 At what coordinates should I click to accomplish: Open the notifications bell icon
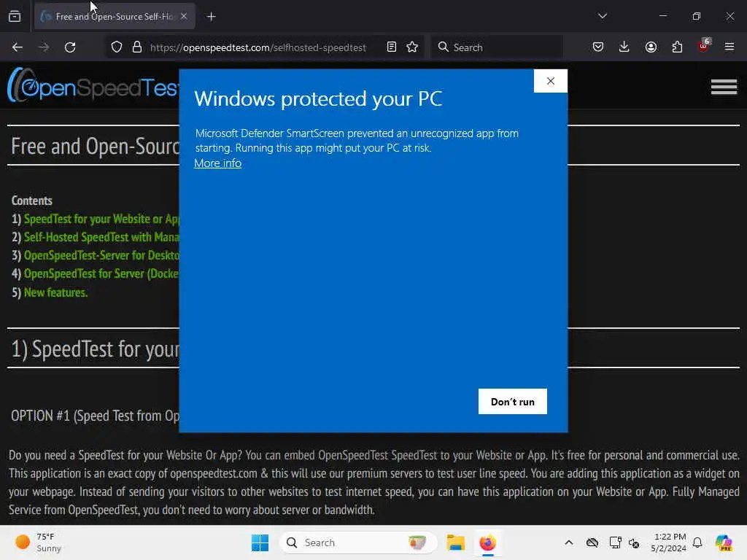pyautogui.click(x=697, y=542)
